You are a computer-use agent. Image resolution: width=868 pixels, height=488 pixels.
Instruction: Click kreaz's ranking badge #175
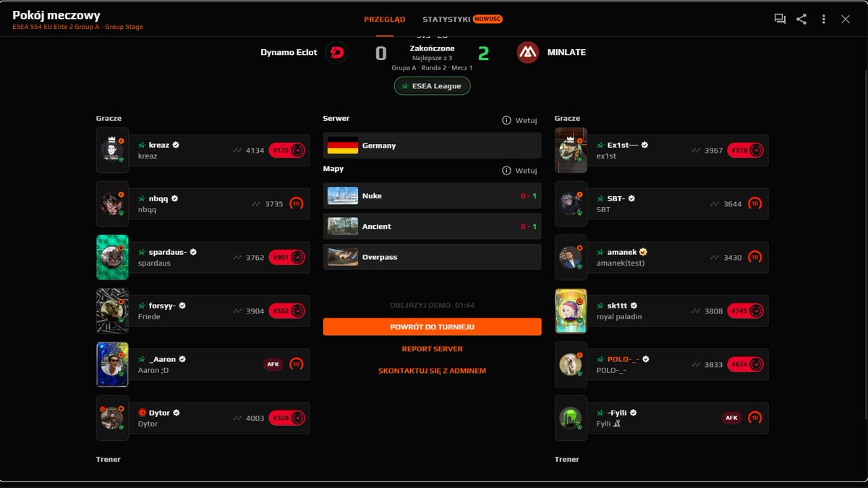pos(287,151)
